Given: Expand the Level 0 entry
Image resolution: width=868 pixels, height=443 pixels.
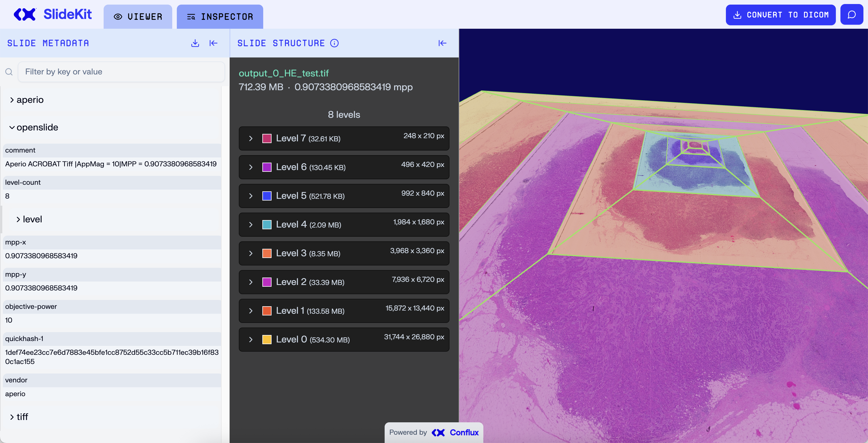Looking at the screenshot, I should (251, 340).
